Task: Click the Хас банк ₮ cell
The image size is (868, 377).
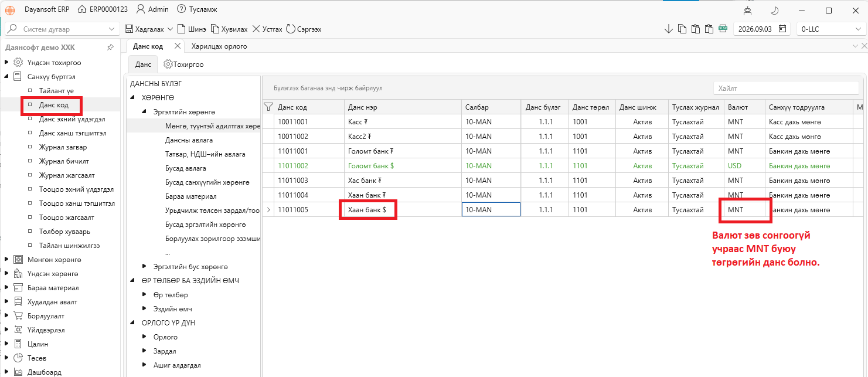Action: pyautogui.click(x=403, y=180)
